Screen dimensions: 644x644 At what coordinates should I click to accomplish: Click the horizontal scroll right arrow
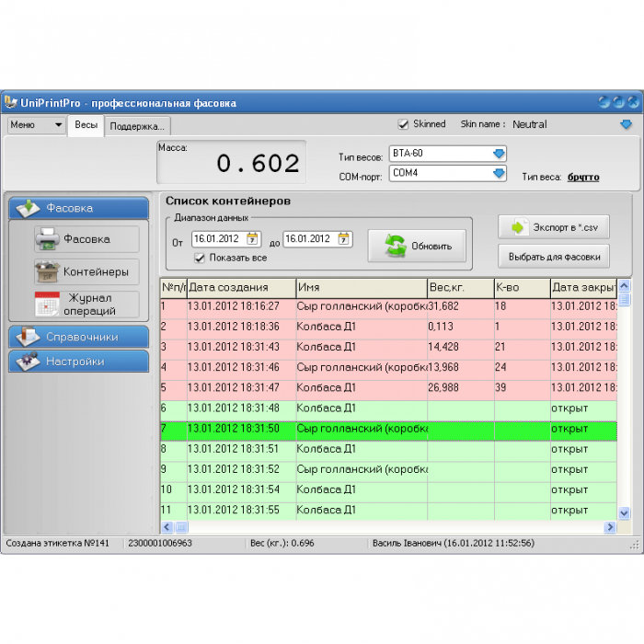(x=610, y=527)
